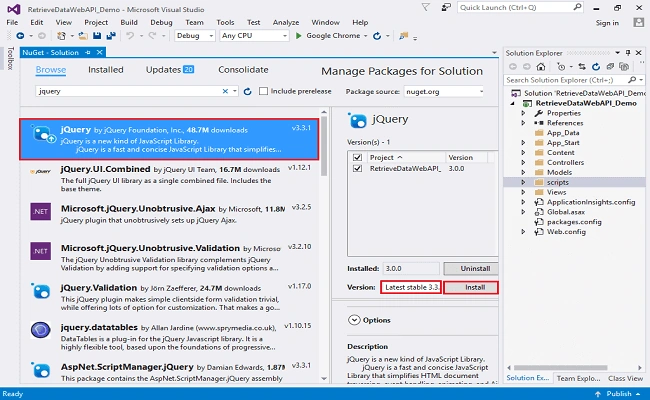Click the Quick Launch search field
This screenshot has width=650, height=400.
click(520, 7)
